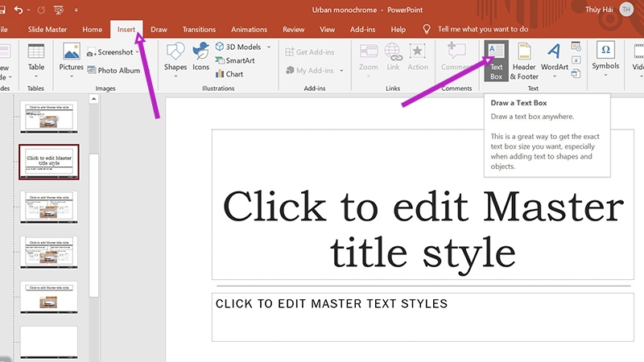The width and height of the screenshot is (644, 362).
Task: Select the red-outlined title layout thumbnail
Action: (x=49, y=162)
